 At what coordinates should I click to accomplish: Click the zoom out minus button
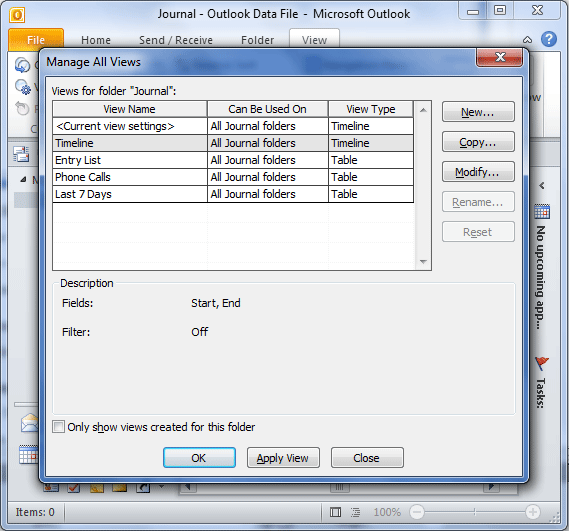point(417,512)
